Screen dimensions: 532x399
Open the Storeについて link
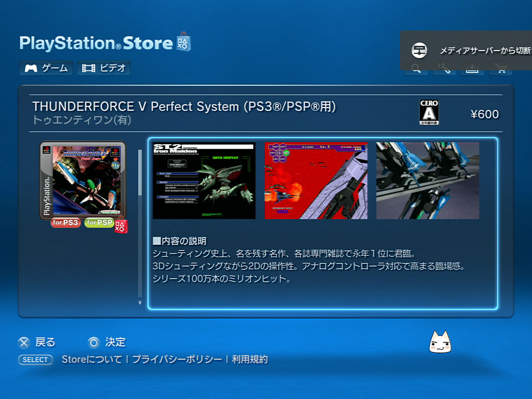91,359
